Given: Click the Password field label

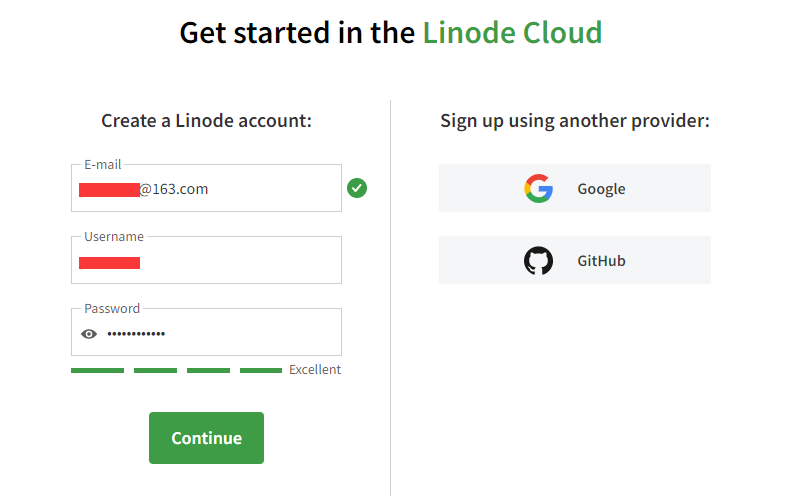Looking at the screenshot, I should coord(112,309).
